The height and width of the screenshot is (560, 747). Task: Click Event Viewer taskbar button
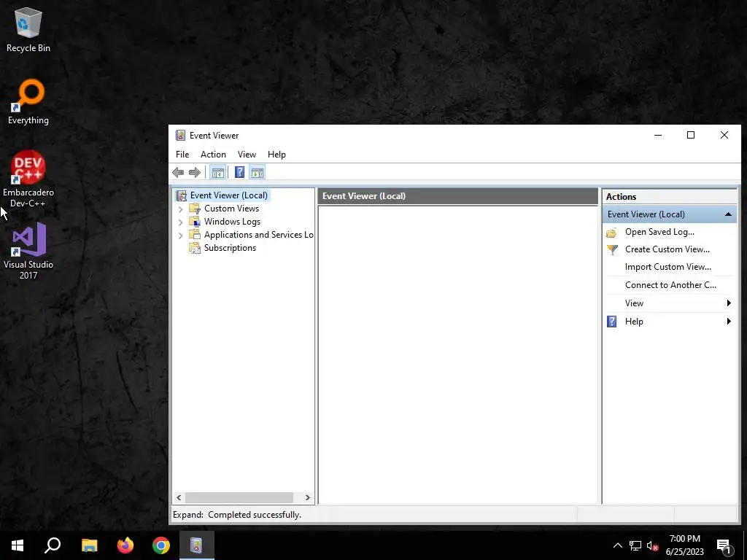click(x=196, y=545)
